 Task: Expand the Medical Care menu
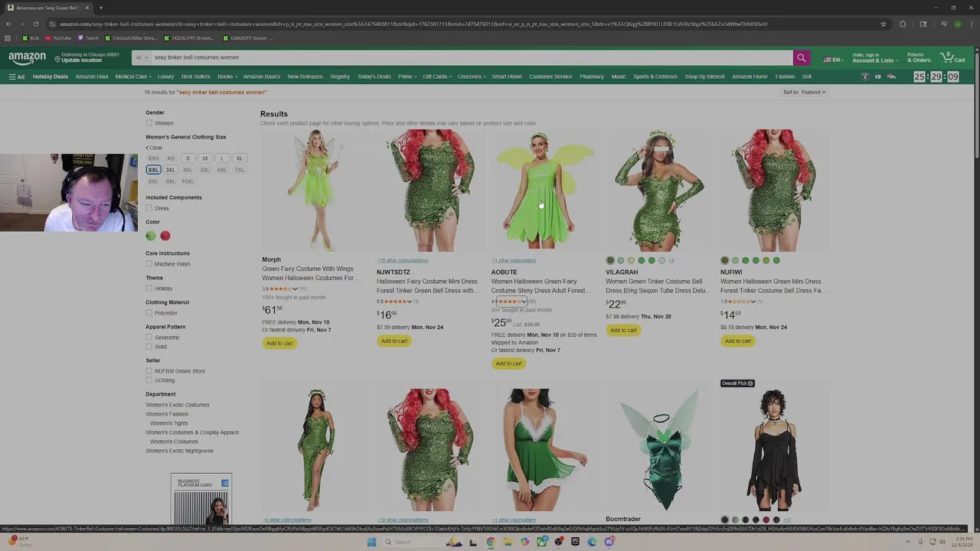(132, 77)
